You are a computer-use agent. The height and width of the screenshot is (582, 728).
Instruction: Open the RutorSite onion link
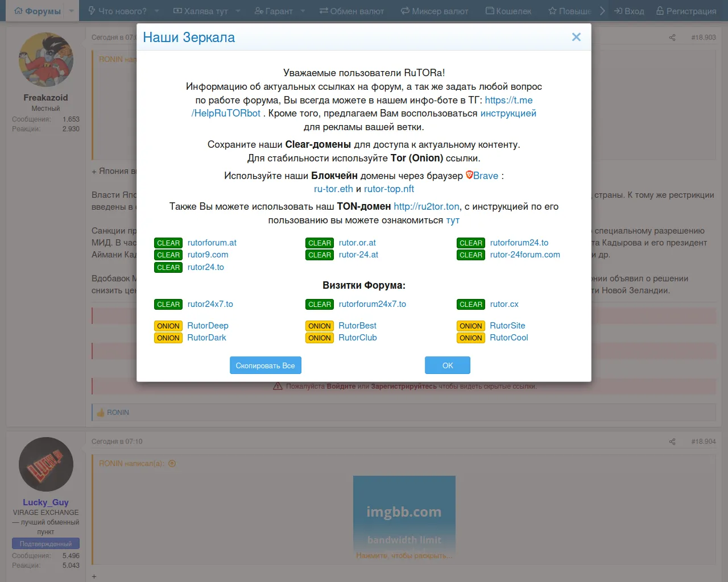pyautogui.click(x=508, y=326)
